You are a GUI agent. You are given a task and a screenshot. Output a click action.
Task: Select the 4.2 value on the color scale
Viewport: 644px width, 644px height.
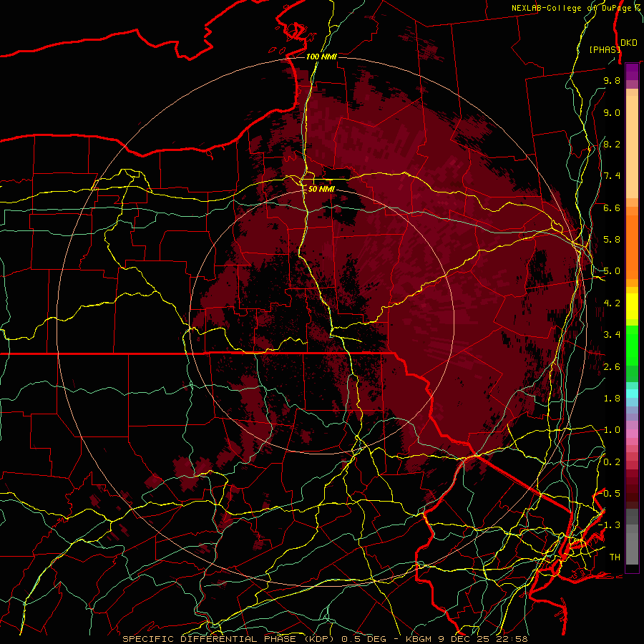pos(612,303)
